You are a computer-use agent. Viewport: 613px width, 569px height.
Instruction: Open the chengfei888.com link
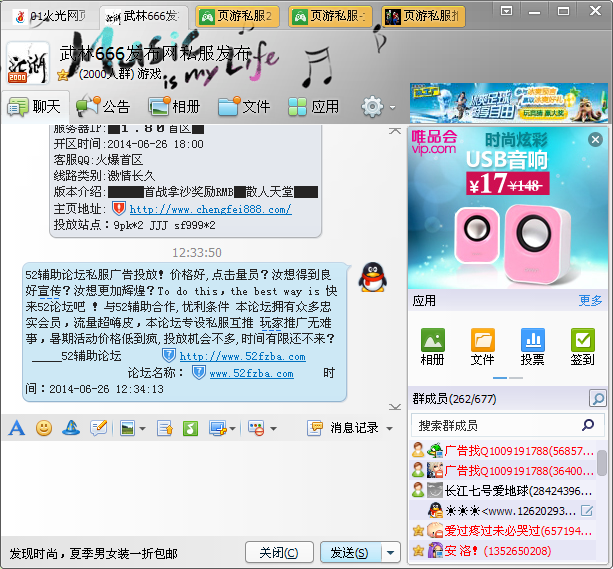pos(211,209)
